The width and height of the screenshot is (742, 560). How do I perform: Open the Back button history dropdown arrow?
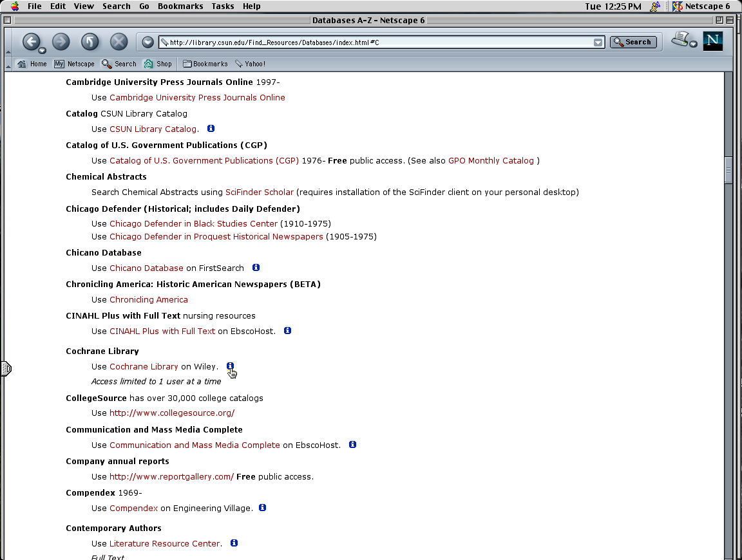coord(42,50)
